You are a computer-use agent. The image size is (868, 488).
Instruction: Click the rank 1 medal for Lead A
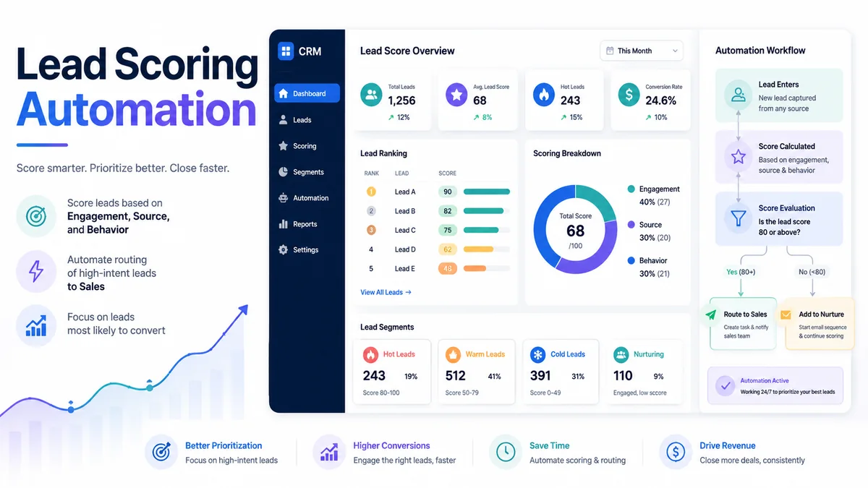[x=371, y=192]
